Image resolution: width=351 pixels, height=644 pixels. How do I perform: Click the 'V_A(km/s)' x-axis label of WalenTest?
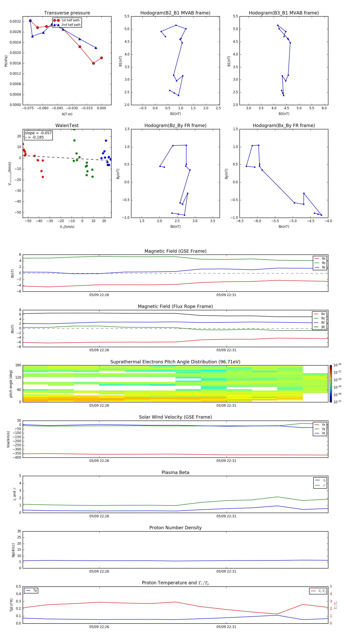67,227
